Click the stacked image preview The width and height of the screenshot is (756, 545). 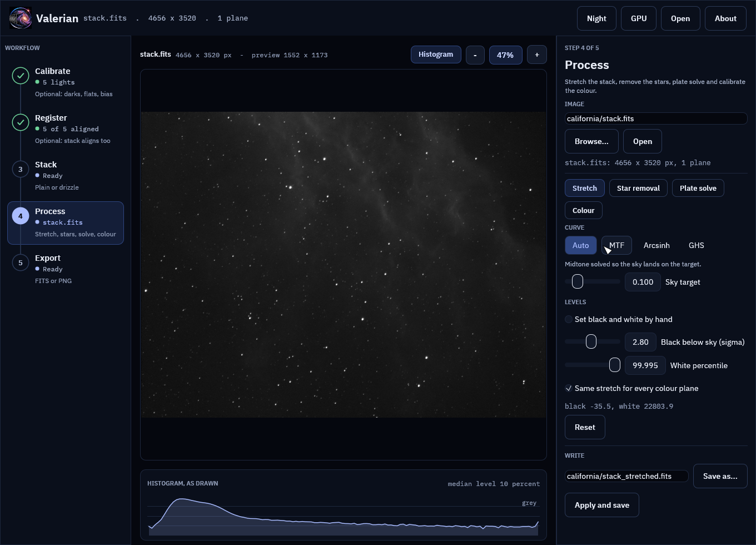tap(344, 265)
